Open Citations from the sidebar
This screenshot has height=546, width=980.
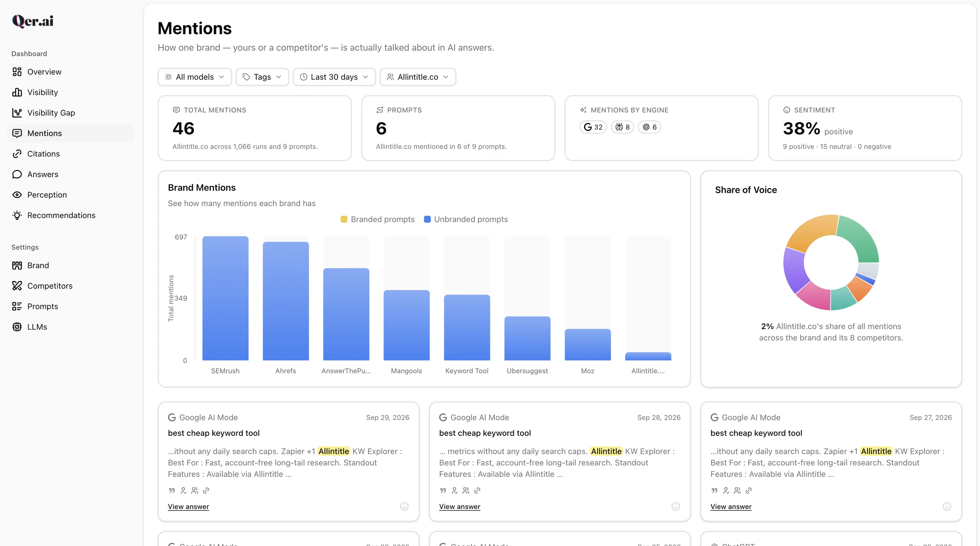pyautogui.click(x=71, y=154)
